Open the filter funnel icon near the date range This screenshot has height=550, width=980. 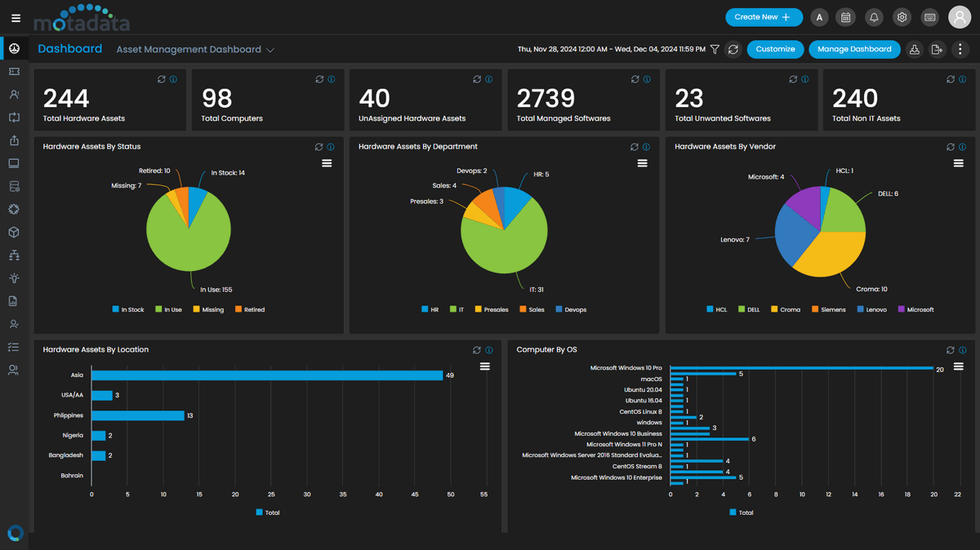tap(715, 49)
